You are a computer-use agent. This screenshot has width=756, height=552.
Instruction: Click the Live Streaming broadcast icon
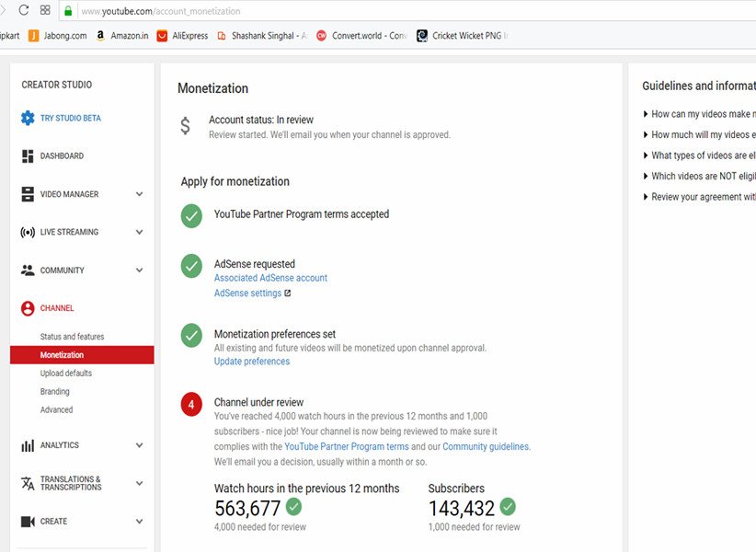[28, 233]
